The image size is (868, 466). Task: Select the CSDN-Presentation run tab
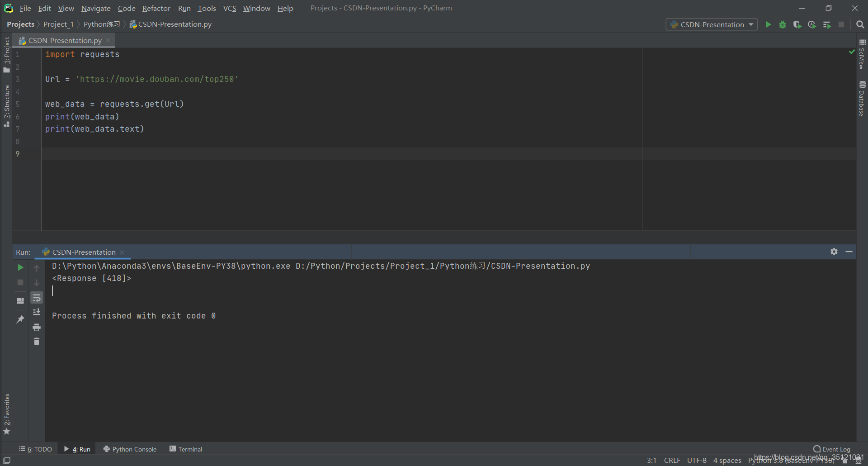pyautogui.click(x=84, y=252)
